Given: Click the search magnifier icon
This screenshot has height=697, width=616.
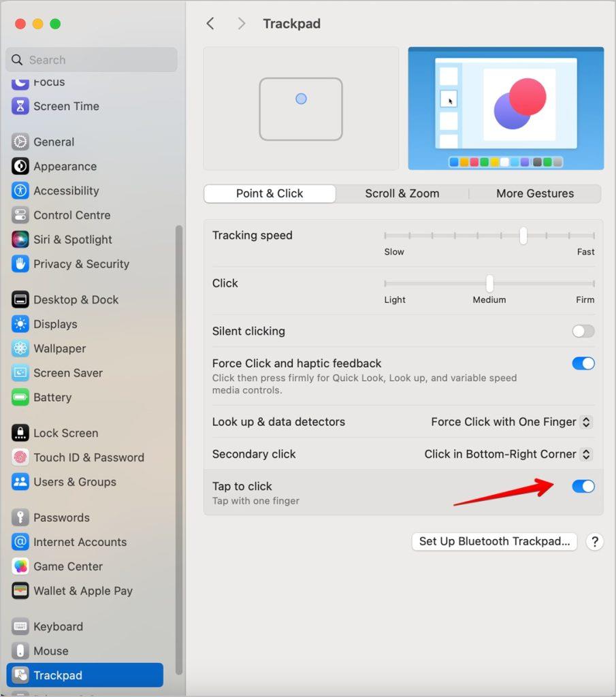Looking at the screenshot, I should click(x=17, y=60).
